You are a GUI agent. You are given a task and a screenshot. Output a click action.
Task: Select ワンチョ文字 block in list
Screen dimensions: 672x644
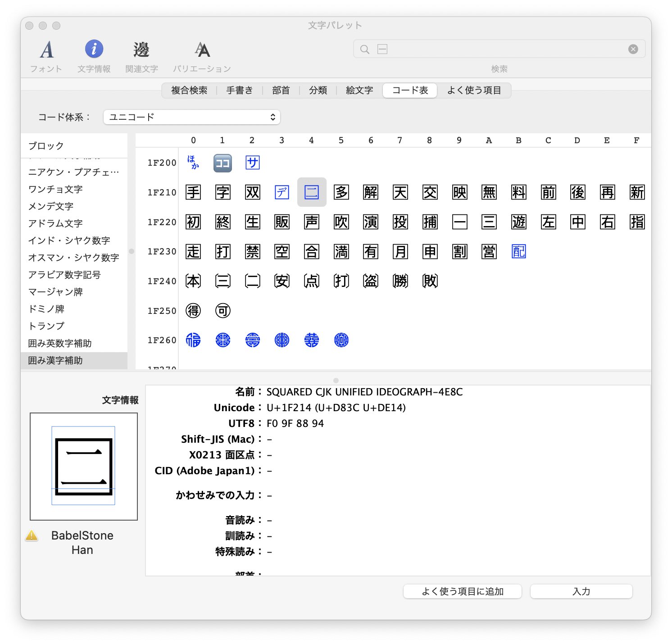[x=74, y=189]
